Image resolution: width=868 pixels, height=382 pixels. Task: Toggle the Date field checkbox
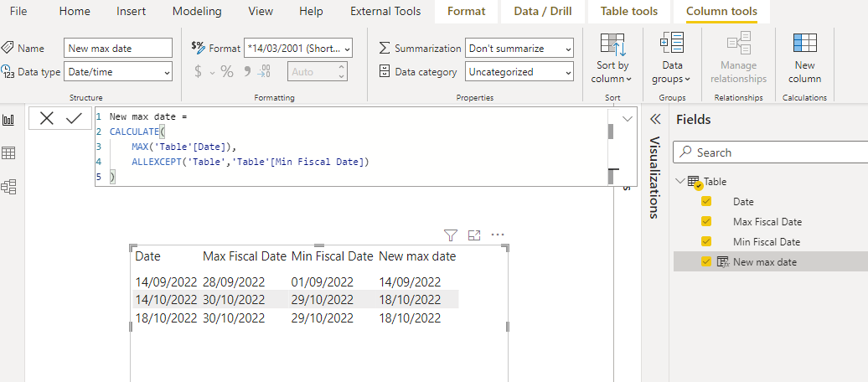(x=705, y=202)
